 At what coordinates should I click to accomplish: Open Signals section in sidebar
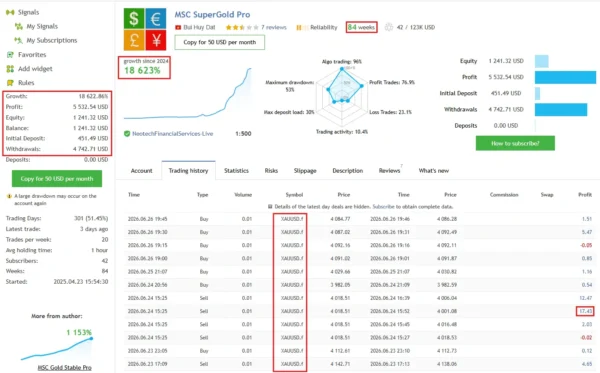28,12
